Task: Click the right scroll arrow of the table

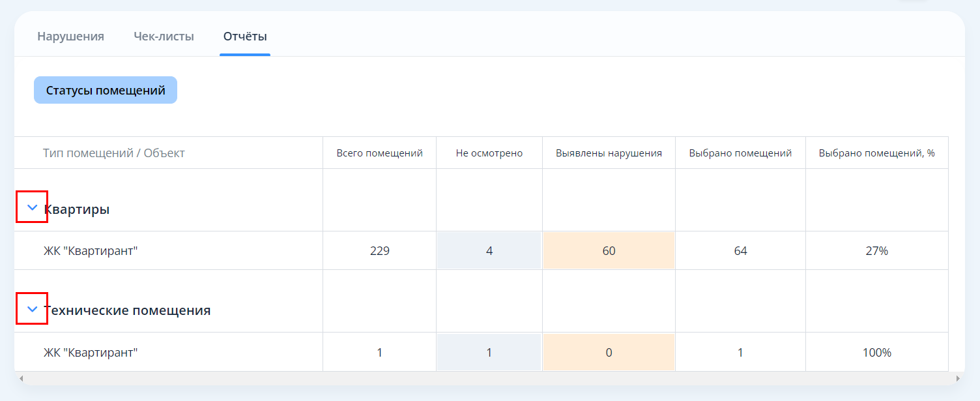Action: 957,378
